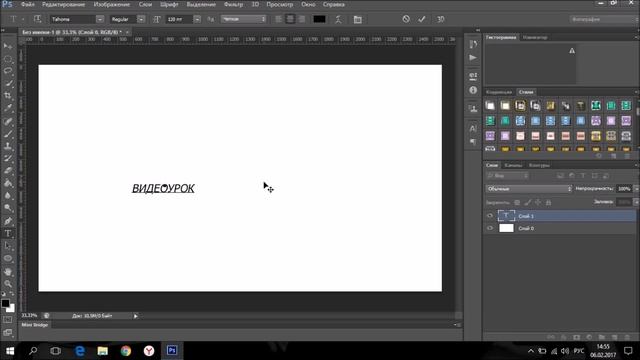640x360 pixels.
Task: Select the Path Selection tool
Action: 8,246
